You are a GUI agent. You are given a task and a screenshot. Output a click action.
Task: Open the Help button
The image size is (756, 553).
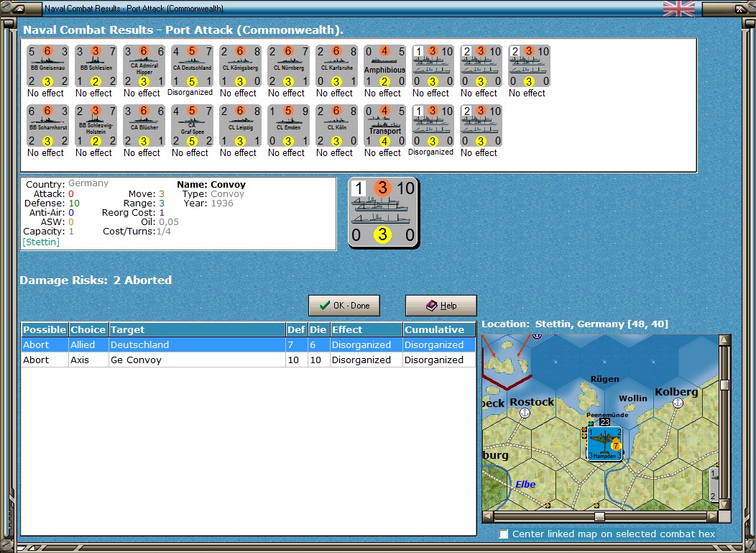[441, 306]
